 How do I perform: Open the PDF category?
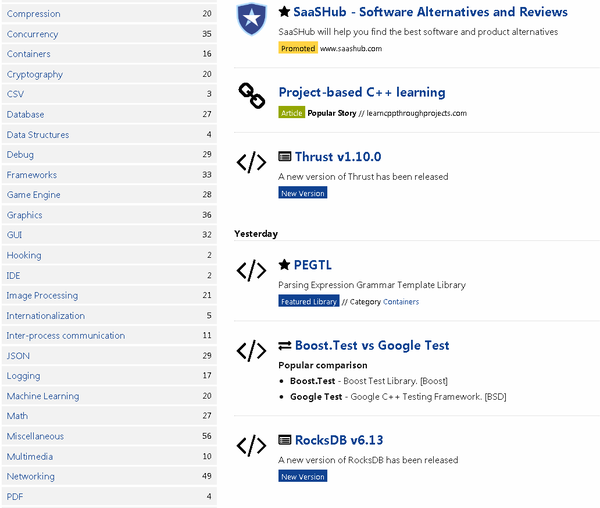[109, 497]
